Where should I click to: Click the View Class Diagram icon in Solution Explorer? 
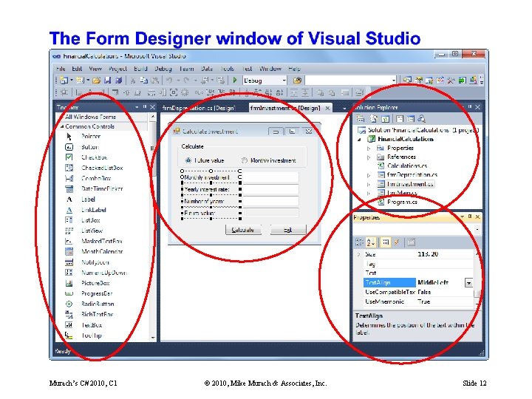pos(421,119)
